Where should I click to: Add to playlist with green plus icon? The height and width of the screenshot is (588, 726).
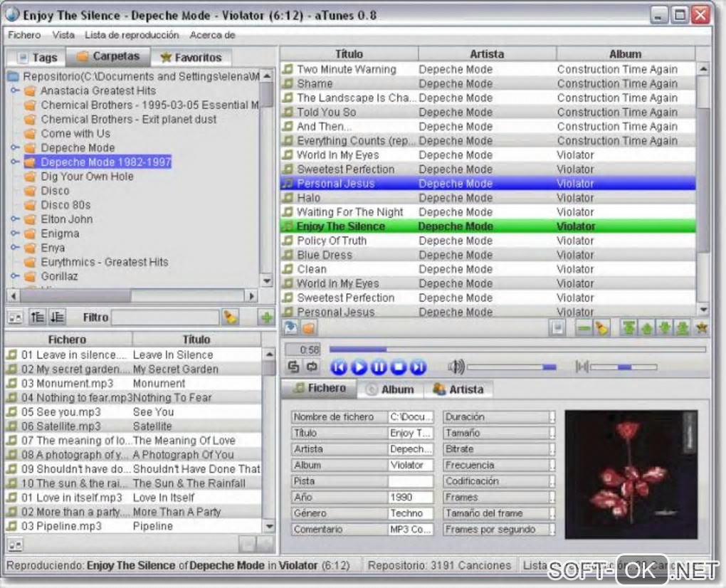[x=265, y=317]
